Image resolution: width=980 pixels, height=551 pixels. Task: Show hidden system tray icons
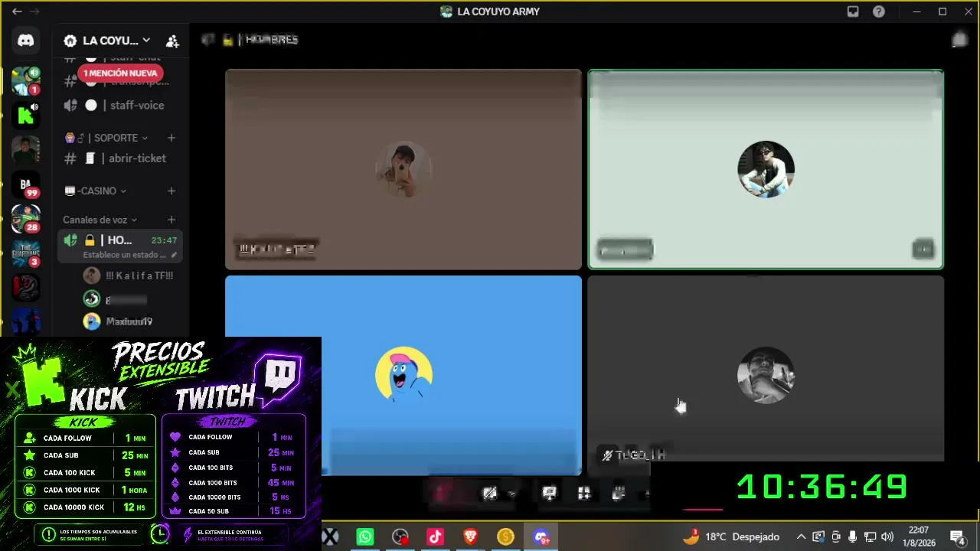[x=801, y=536]
